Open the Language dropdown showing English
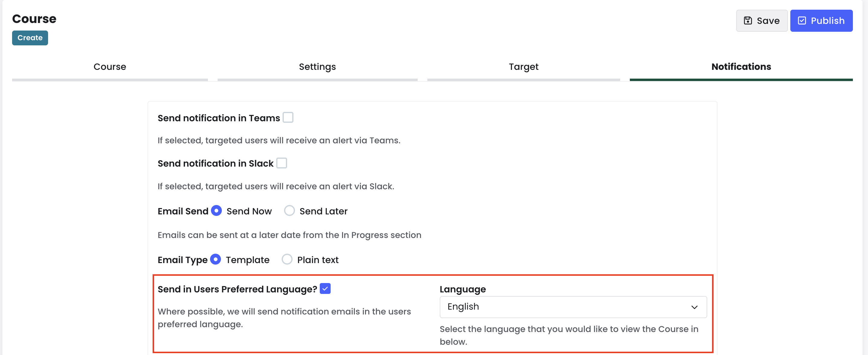The width and height of the screenshot is (868, 355). click(573, 307)
